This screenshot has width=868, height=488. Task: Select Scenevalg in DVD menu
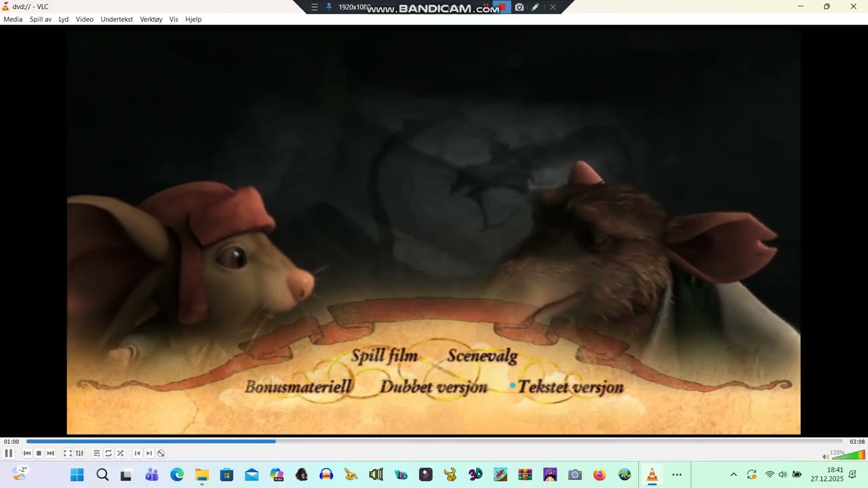482,357
